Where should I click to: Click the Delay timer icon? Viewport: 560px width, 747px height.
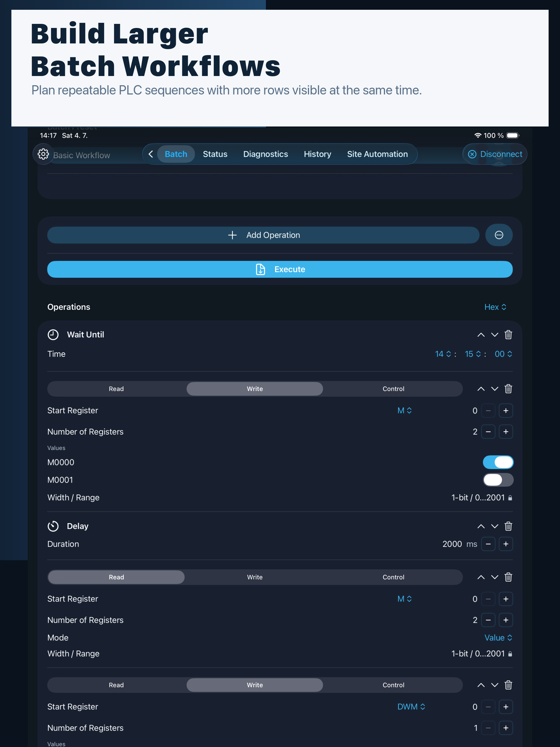tap(53, 526)
